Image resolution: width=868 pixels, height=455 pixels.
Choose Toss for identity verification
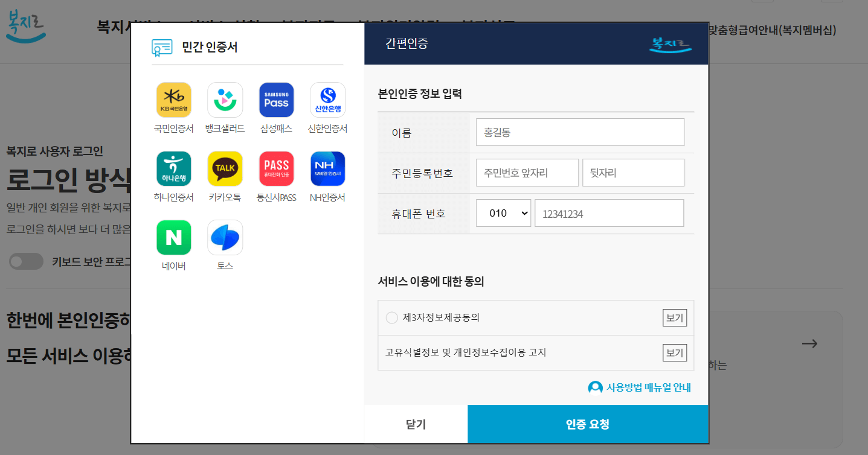pyautogui.click(x=225, y=237)
